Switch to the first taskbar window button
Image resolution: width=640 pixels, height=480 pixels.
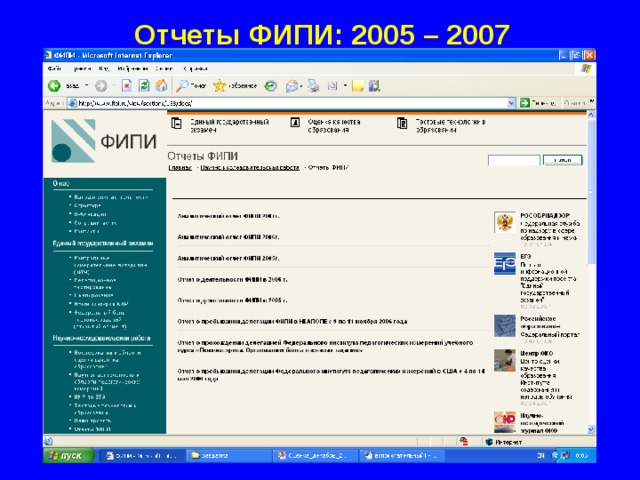click(x=142, y=456)
